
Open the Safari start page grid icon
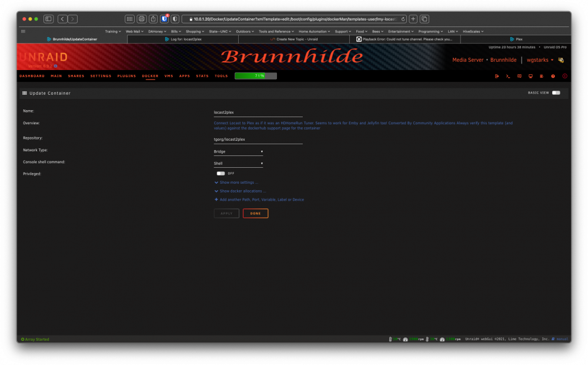[x=129, y=19]
